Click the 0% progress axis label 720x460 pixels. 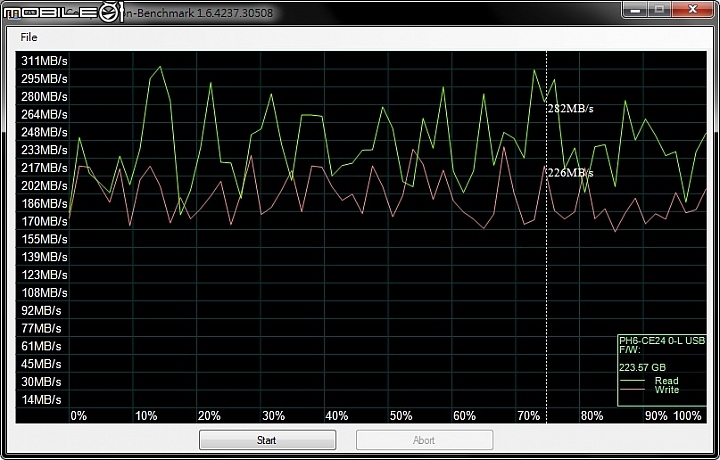79,416
